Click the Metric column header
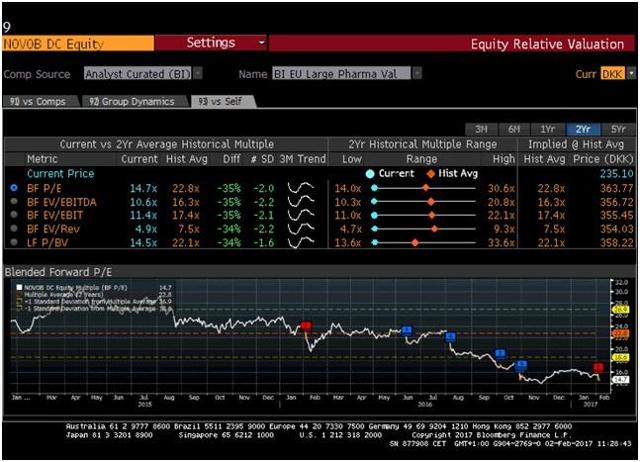640x462 pixels. click(x=42, y=159)
